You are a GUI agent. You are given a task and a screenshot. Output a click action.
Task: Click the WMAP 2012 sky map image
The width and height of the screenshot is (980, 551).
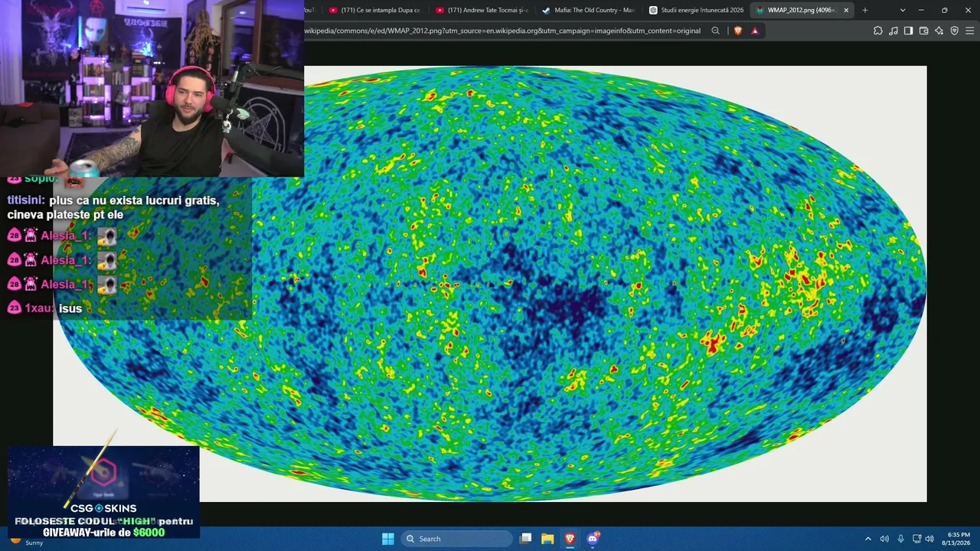[x=490, y=284]
